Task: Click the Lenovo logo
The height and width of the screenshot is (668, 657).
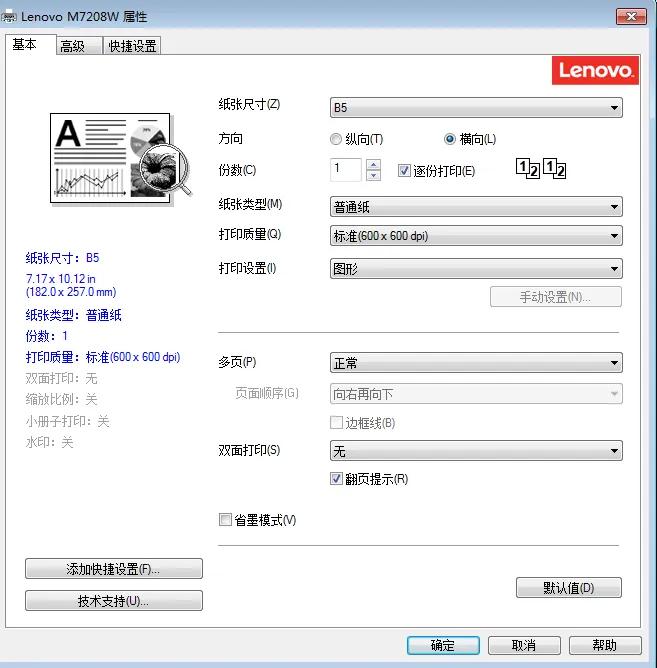Action: point(595,70)
